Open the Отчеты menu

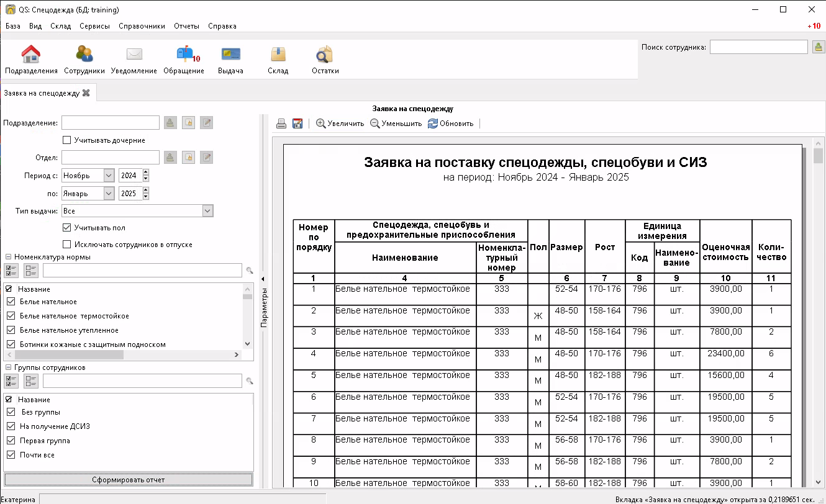click(x=186, y=26)
